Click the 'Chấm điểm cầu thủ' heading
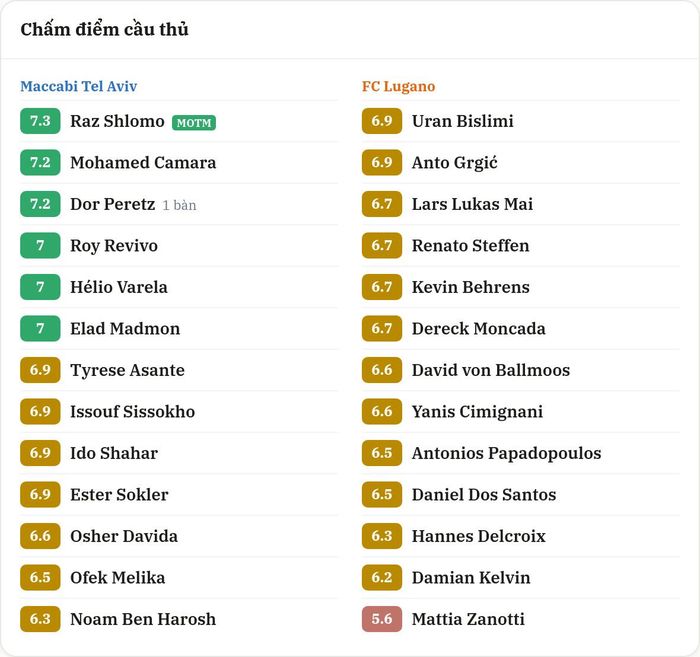Viewport: 700px width, 657px height. (104, 29)
